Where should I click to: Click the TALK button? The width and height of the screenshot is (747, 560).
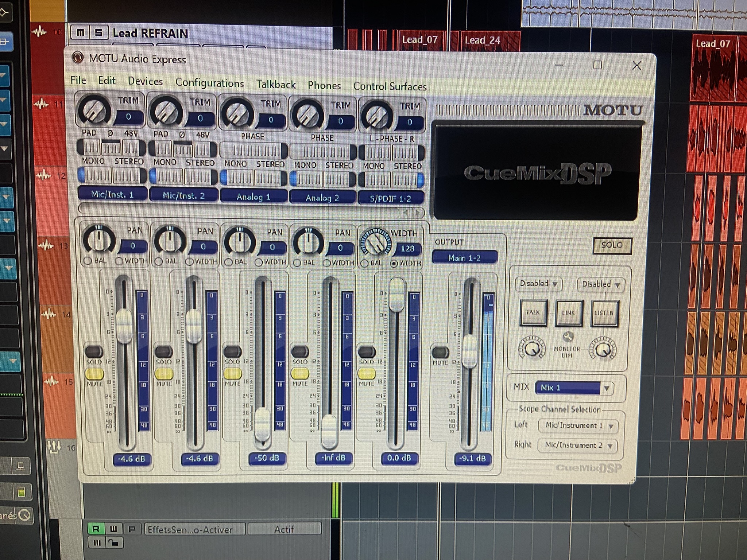coord(533,312)
